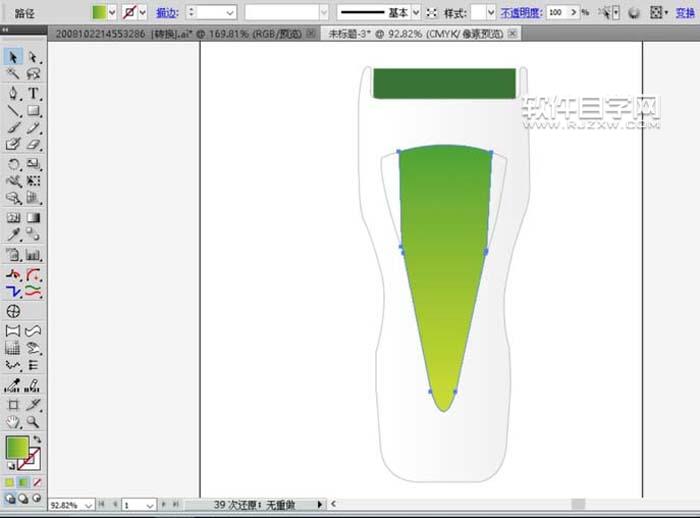Select the Eraser tool
Screen dimensions: 700x518
tap(33, 145)
